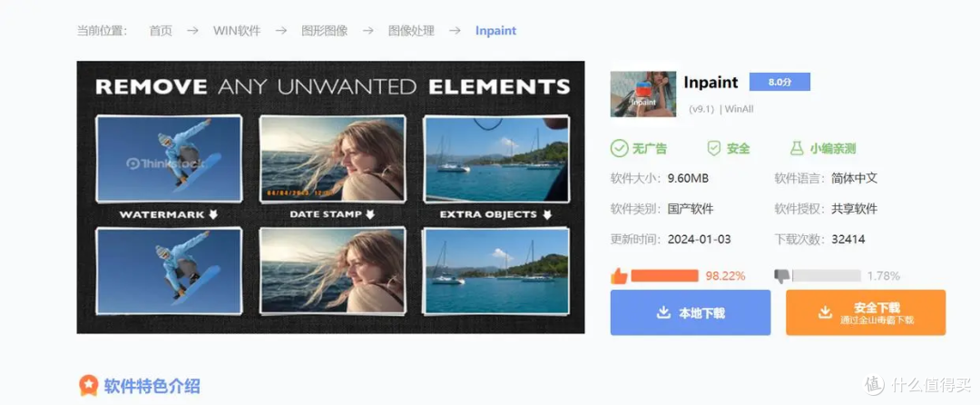Open 图像处理 breadcrumb category
This screenshot has width=980, height=405.
(x=411, y=31)
